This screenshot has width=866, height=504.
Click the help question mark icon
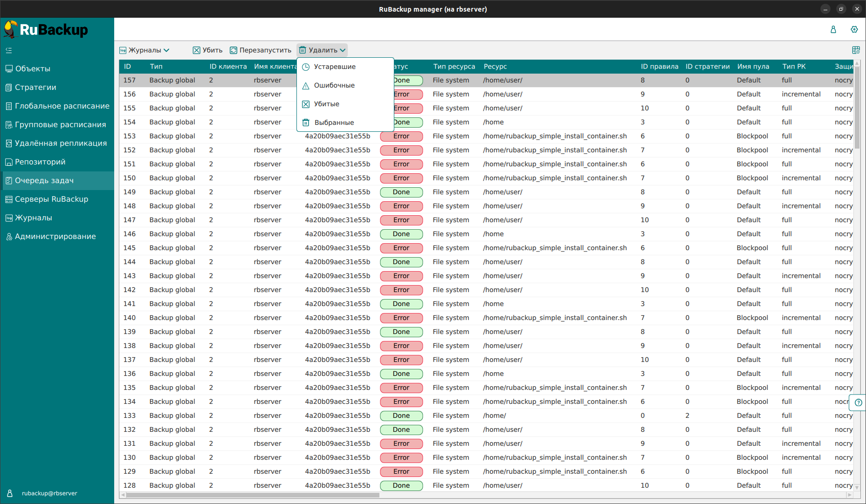pos(858,402)
